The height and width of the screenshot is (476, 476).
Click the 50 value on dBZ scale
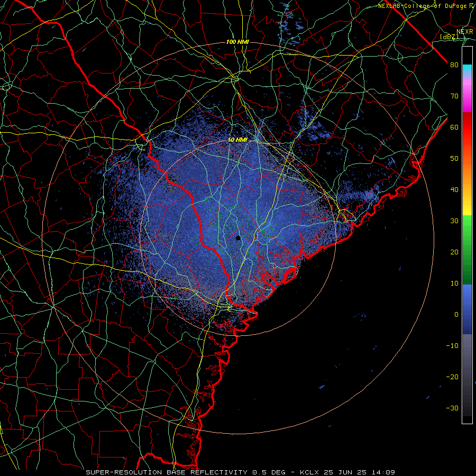pyautogui.click(x=454, y=159)
